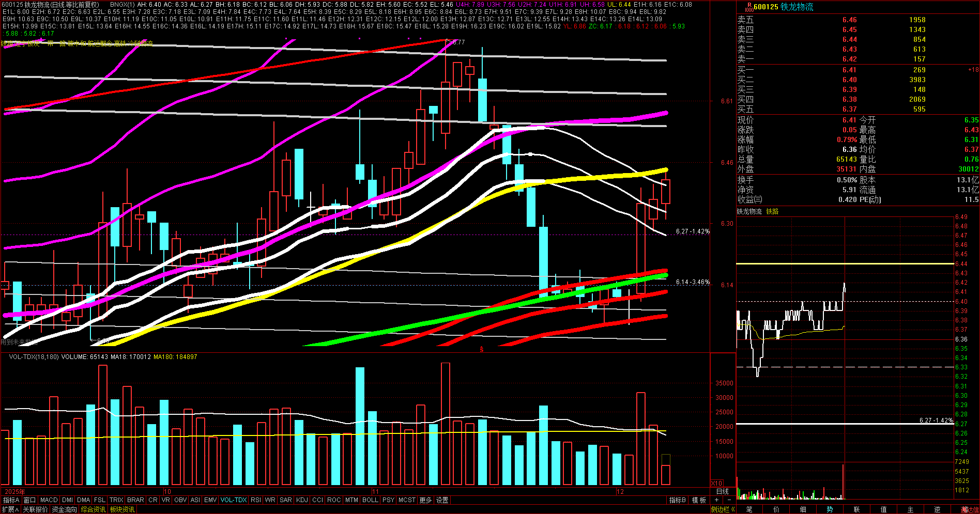Click the 买一 6.41 bid row
980x514 pixels.
(x=857, y=70)
